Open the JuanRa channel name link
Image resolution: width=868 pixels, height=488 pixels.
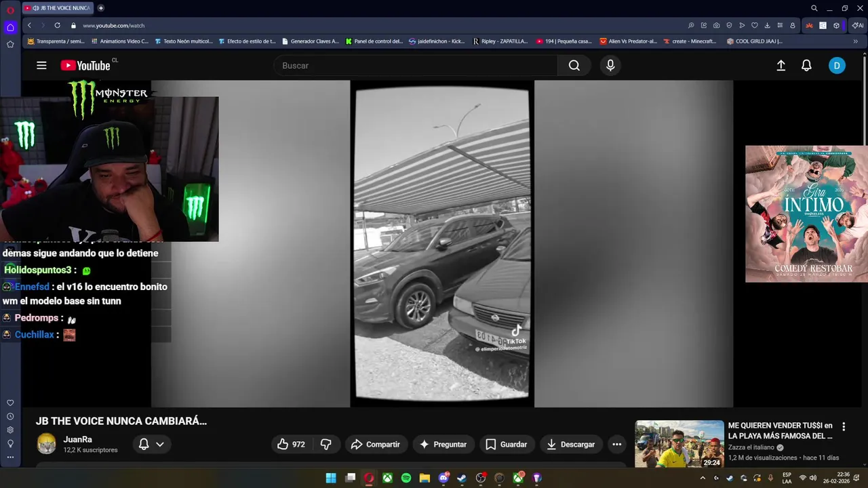[x=77, y=440]
